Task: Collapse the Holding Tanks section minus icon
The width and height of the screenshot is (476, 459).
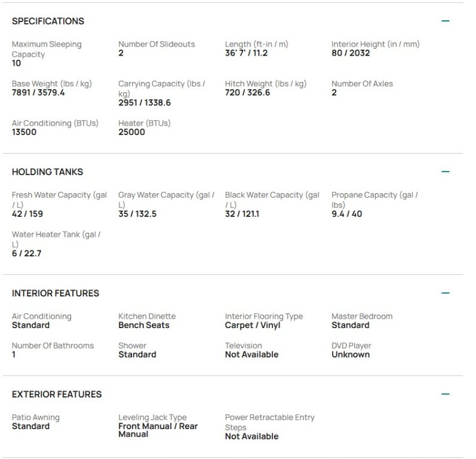Action: [446, 172]
